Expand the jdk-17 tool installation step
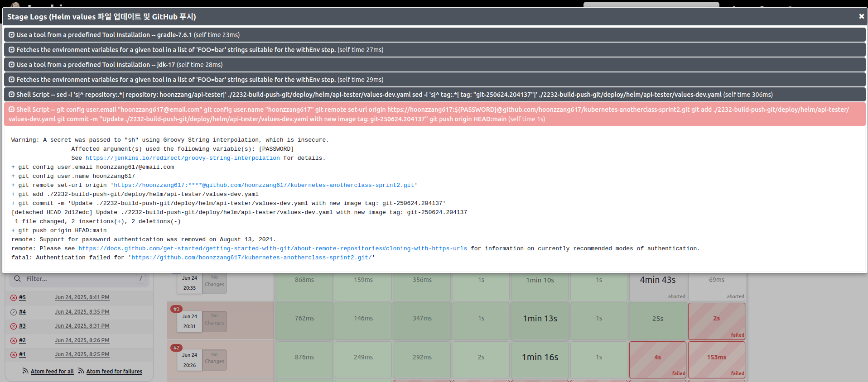The width and height of the screenshot is (868, 382). point(435,65)
